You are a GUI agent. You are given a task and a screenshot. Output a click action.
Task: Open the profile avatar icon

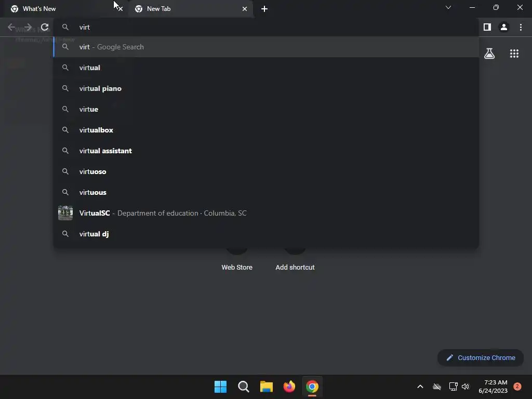[x=504, y=27]
